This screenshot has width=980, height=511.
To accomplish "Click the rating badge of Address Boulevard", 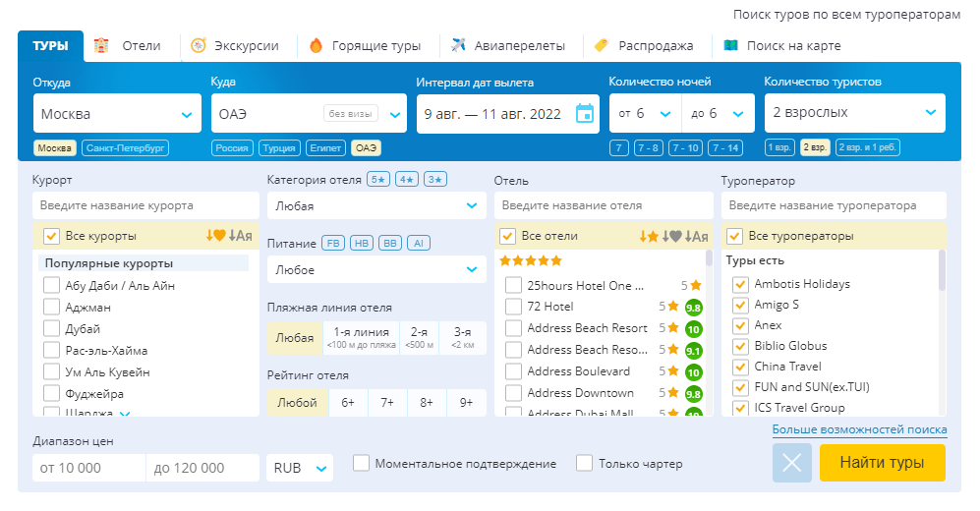I will click(x=693, y=373).
